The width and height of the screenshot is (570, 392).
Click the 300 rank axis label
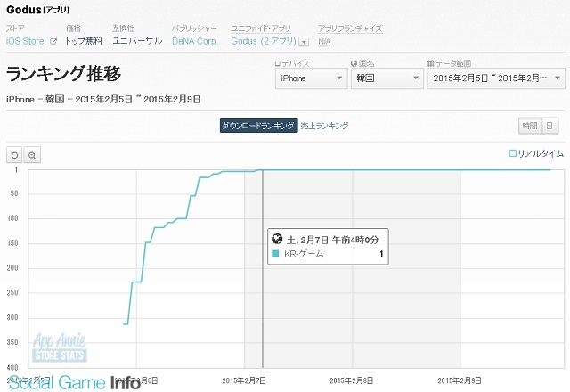pyautogui.click(x=12, y=317)
